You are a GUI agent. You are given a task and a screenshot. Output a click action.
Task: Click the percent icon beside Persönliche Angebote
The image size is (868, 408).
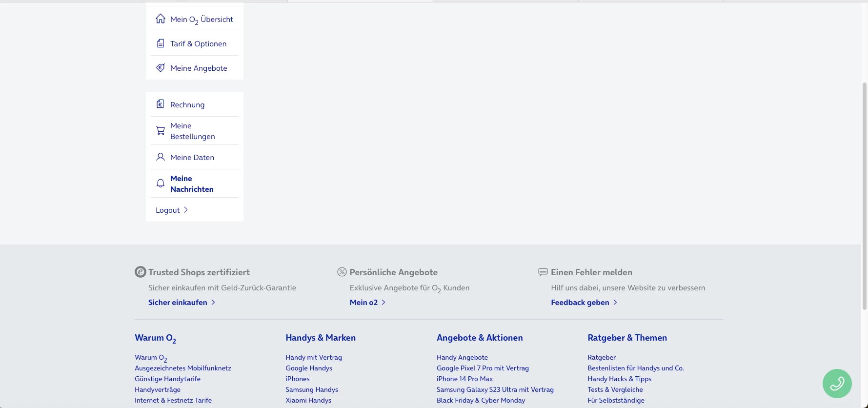[342, 272]
